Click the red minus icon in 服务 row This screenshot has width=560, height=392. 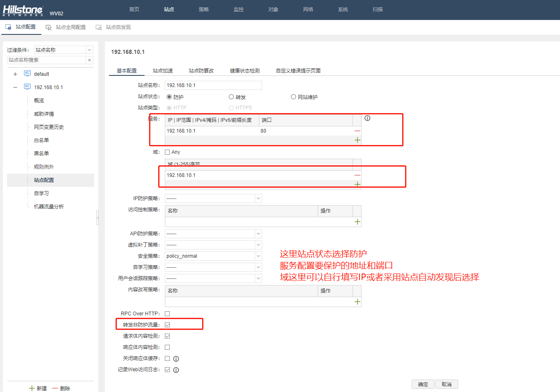click(x=357, y=131)
